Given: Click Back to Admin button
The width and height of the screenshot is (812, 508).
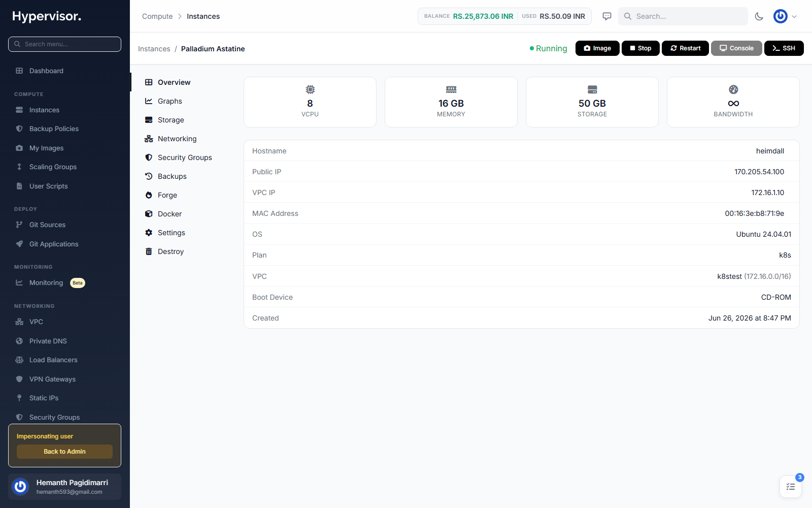Looking at the screenshot, I should pos(64,452).
